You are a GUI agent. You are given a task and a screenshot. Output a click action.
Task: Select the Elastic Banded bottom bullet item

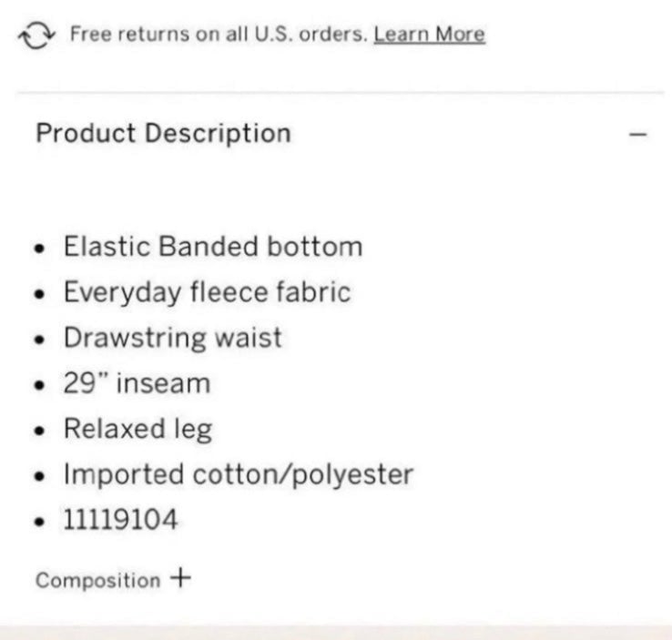[x=213, y=247]
